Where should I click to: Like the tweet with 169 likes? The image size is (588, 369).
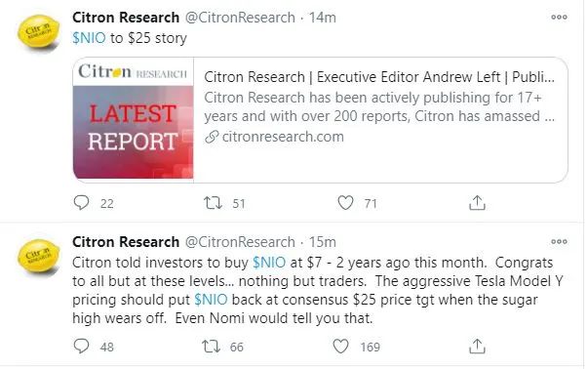click(341, 347)
